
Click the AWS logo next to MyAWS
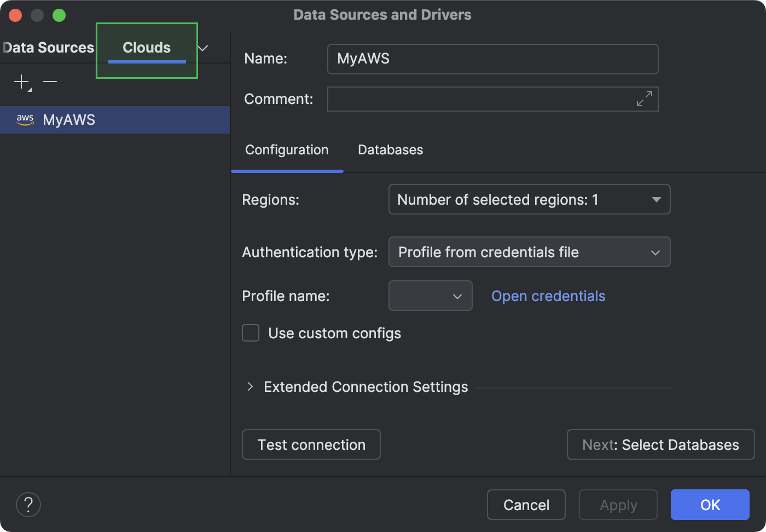(x=25, y=119)
